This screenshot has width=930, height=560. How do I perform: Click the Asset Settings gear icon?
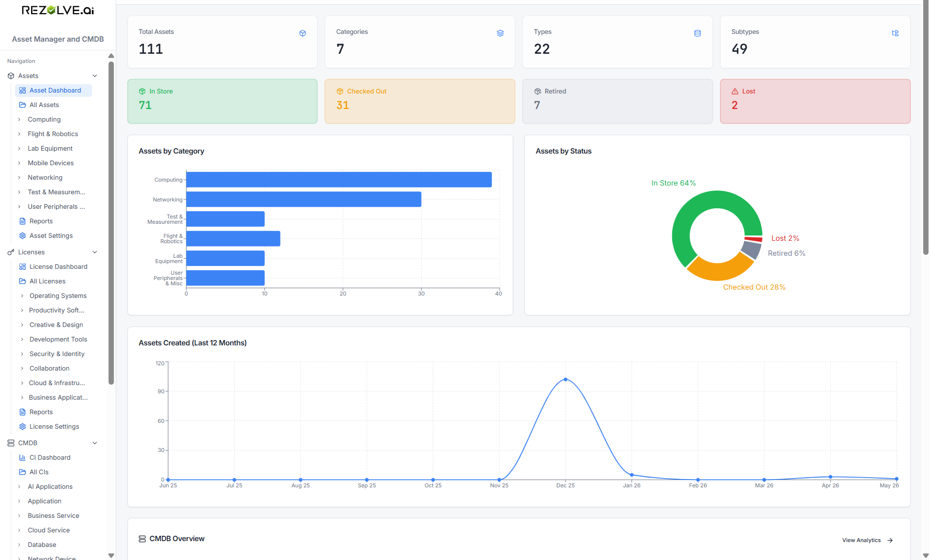point(22,236)
